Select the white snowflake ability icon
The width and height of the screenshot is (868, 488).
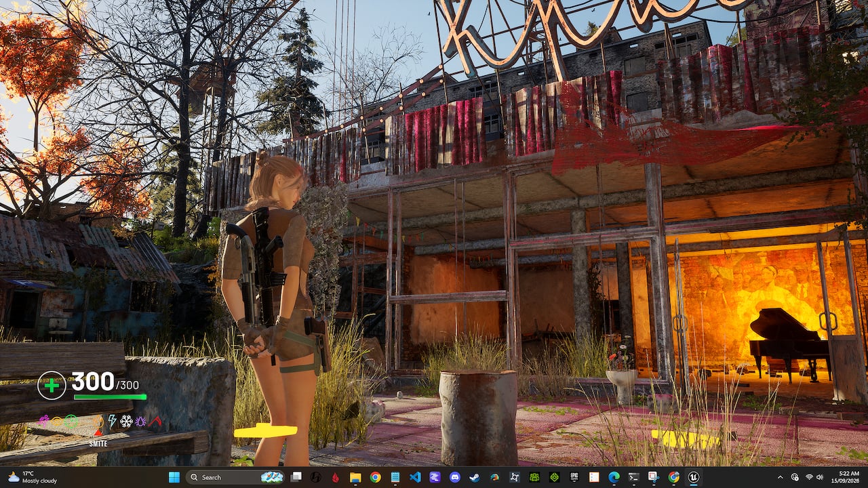coord(126,421)
